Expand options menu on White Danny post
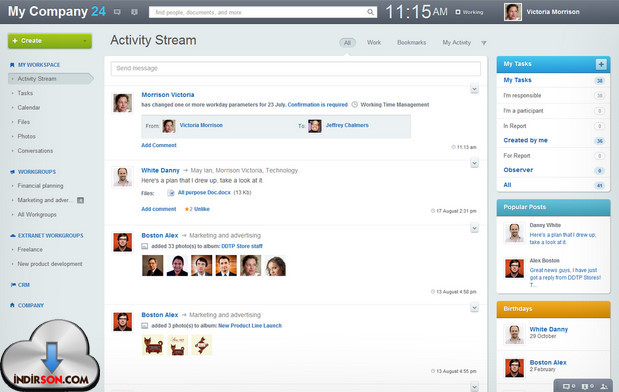 (x=475, y=163)
